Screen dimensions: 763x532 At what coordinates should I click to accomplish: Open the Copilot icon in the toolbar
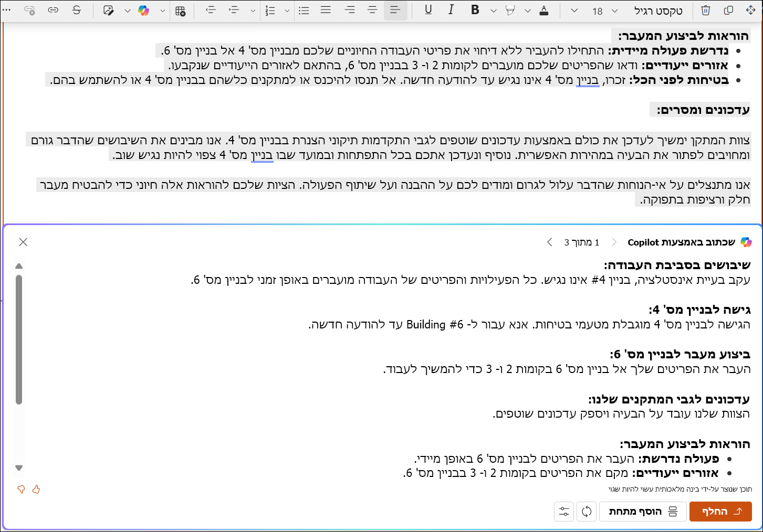143,10
